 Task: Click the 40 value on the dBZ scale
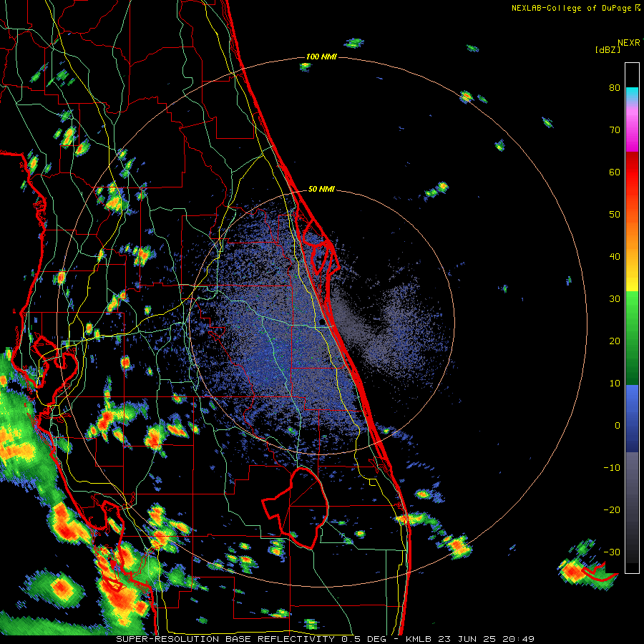(615, 257)
